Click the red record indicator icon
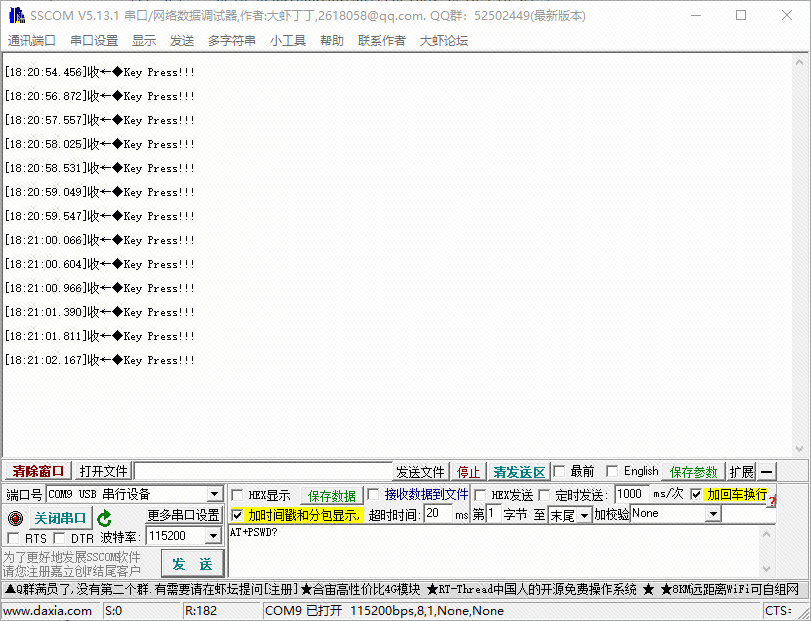Viewport: 811px width, 621px height. (x=14, y=518)
